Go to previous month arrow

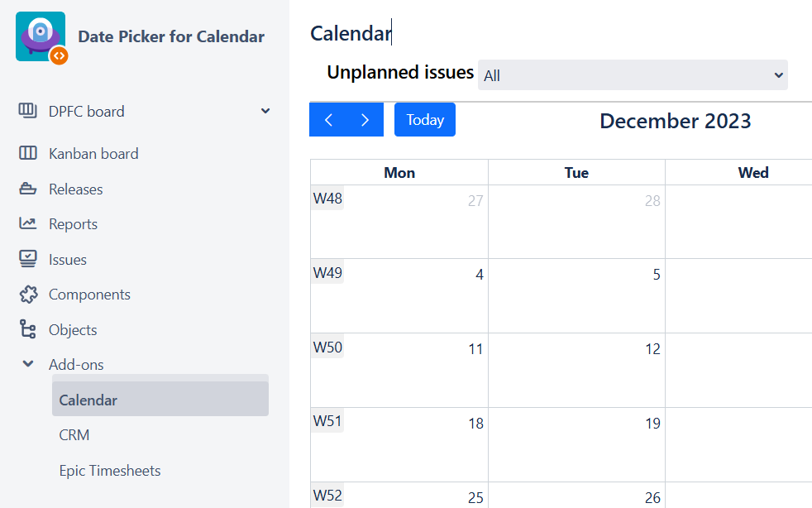(328, 120)
